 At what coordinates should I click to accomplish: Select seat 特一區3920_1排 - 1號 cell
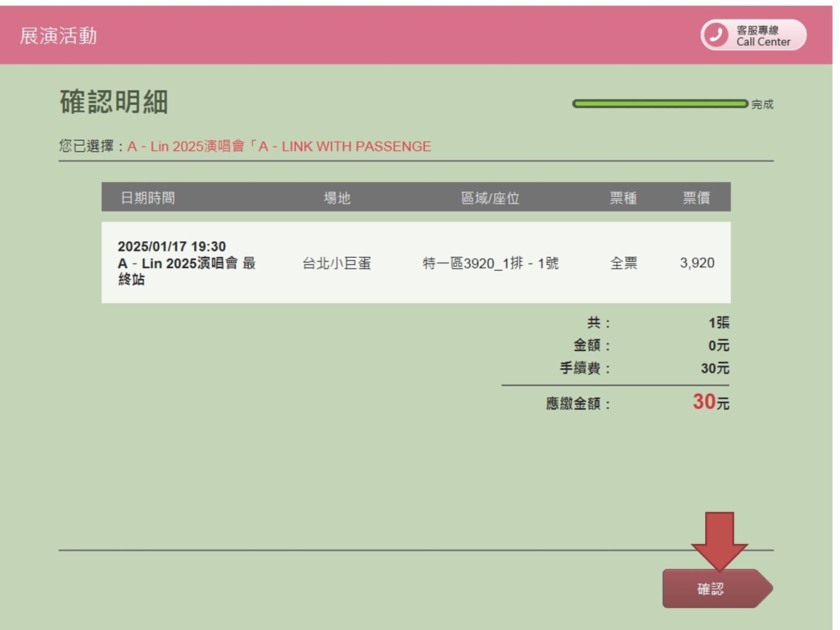tap(490, 263)
